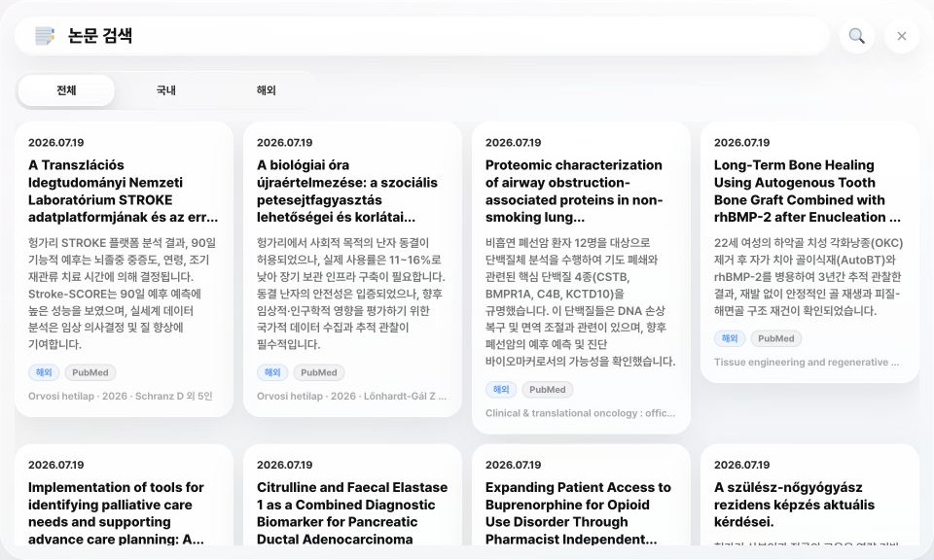Click the 'Orvosi hetilap · 2026 · Schranz D' citation
The image size is (934, 560).
121,396
